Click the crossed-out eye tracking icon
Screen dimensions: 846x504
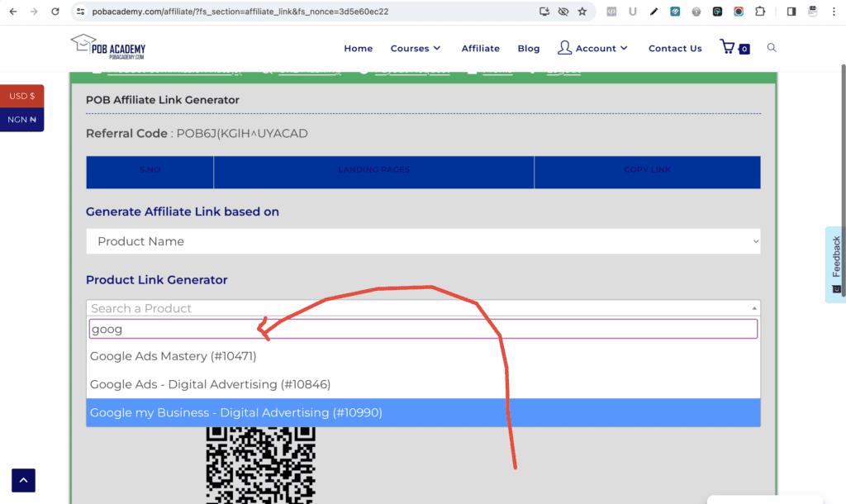pyautogui.click(x=563, y=12)
